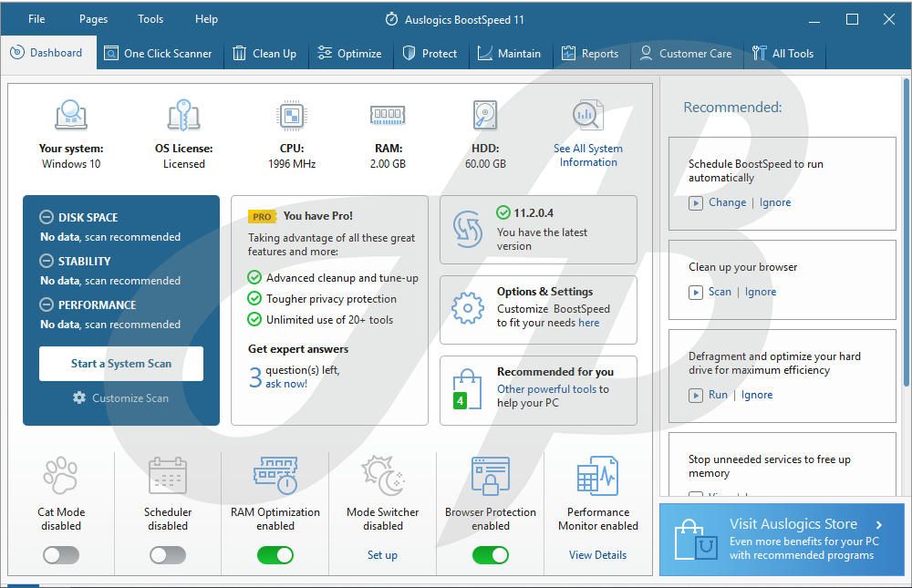Click the ask now! link

coord(286,384)
